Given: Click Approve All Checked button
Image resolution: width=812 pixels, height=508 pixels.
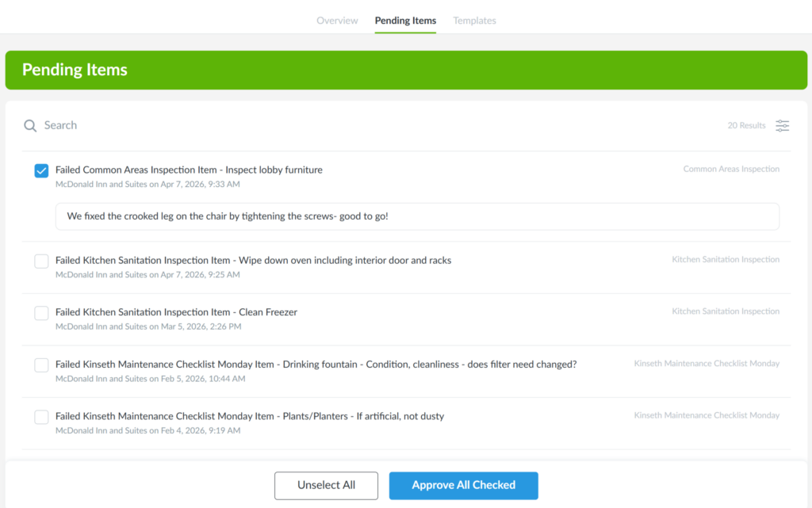Looking at the screenshot, I should [463, 485].
